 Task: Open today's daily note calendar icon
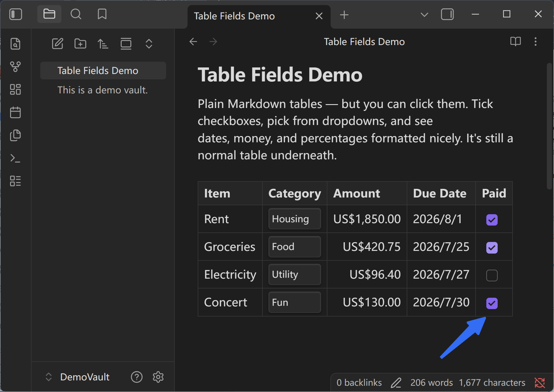15,112
